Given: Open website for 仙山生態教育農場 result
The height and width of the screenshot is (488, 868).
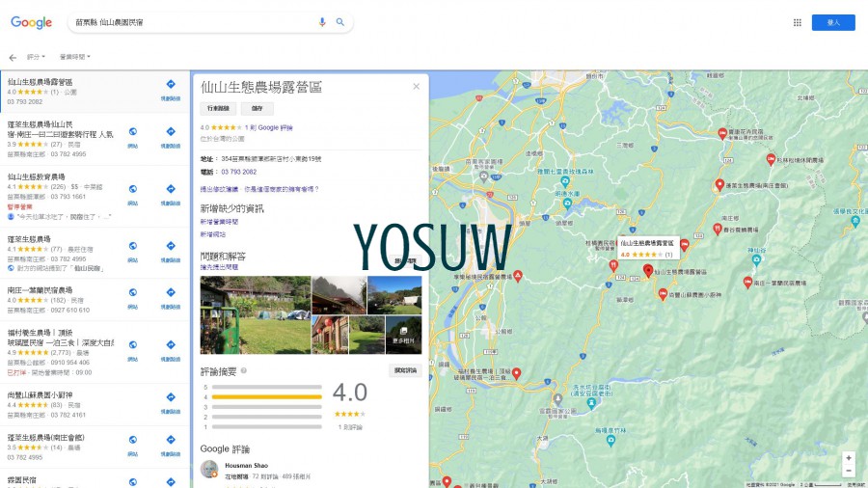Looking at the screenshot, I should coord(133,194).
